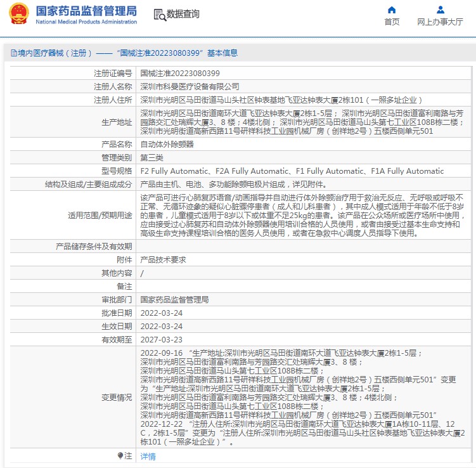Viewport: 476px width, 468px height.
Task: Click the lightbulb icon beside 注
Action: [x=120, y=455]
